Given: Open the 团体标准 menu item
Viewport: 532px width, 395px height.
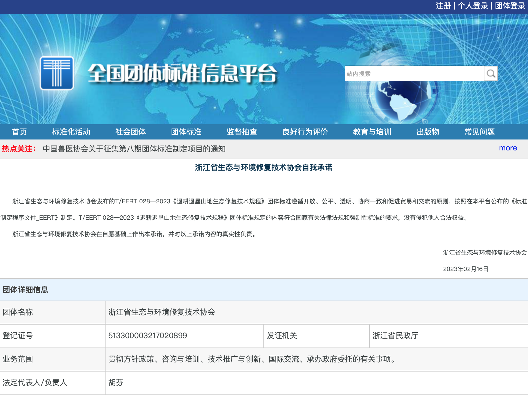Looking at the screenshot, I should pos(186,132).
